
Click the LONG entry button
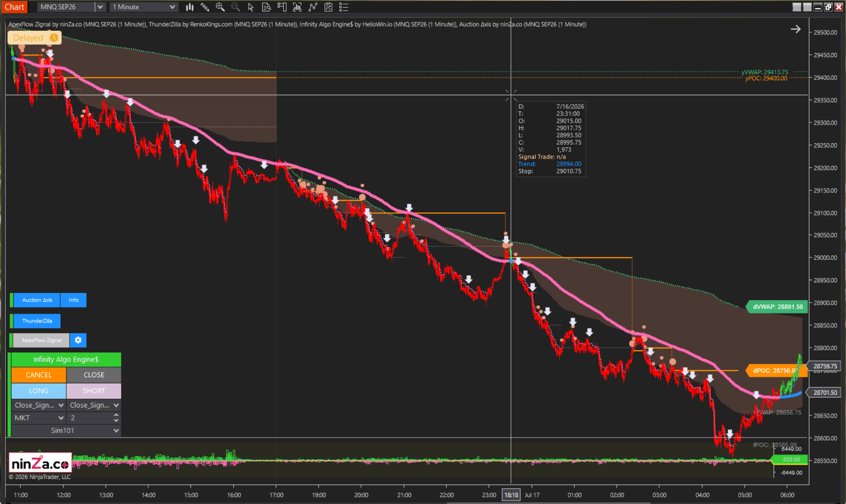(x=39, y=391)
